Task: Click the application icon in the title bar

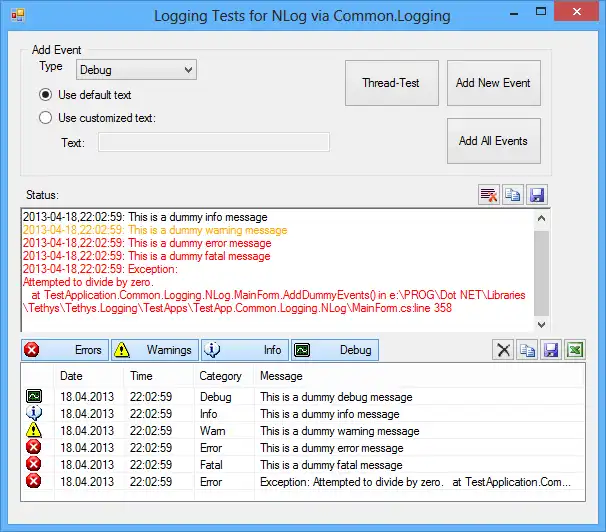Action: 18,15
